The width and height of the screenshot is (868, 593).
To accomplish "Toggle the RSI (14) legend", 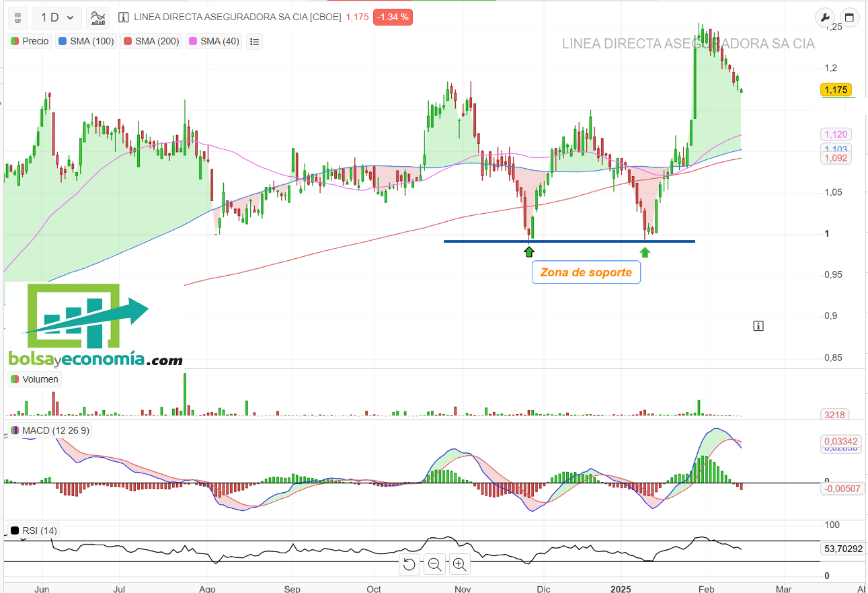I will coord(34,530).
